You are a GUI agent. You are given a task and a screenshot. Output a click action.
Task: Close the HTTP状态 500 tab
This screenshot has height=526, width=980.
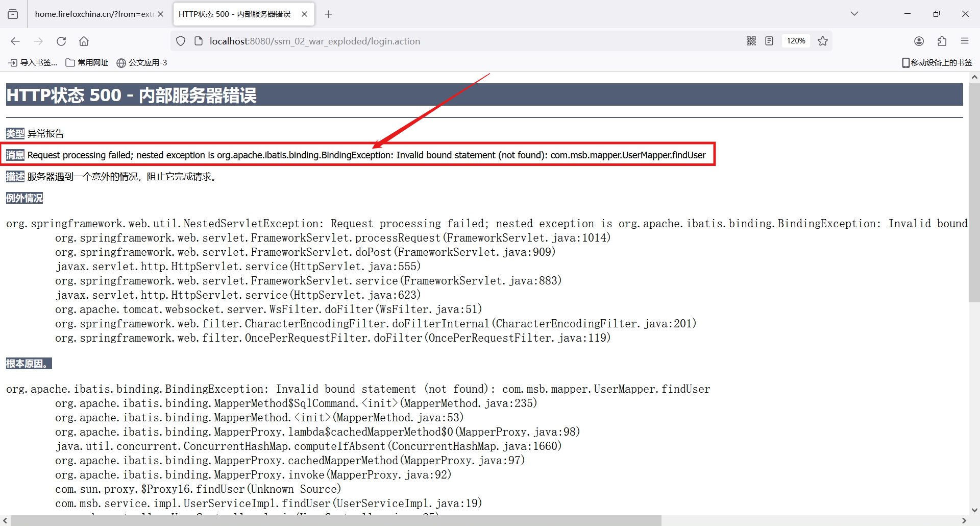304,14
